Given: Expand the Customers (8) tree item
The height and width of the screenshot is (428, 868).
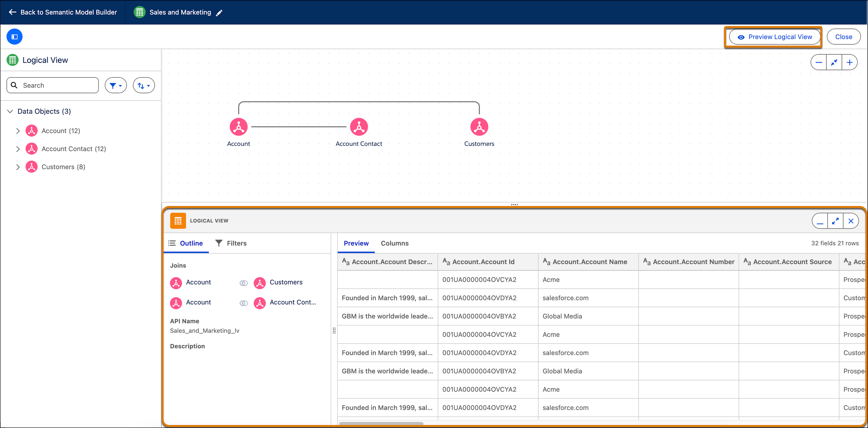Looking at the screenshot, I should (18, 167).
